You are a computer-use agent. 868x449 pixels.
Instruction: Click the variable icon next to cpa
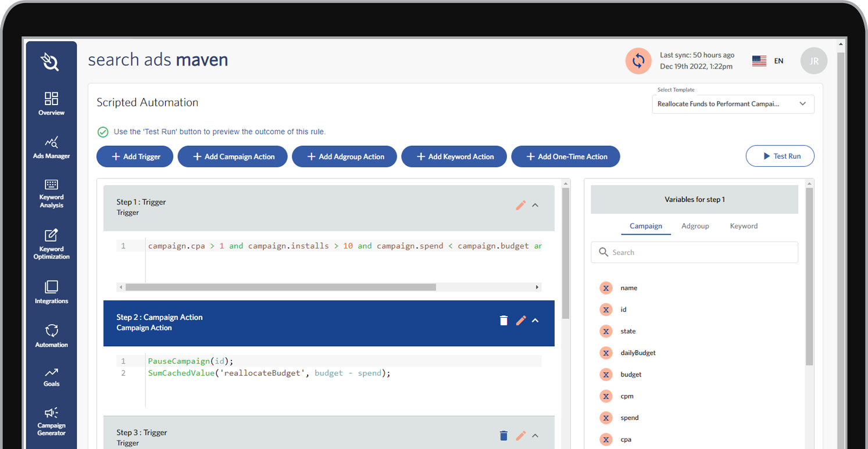tap(606, 439)
